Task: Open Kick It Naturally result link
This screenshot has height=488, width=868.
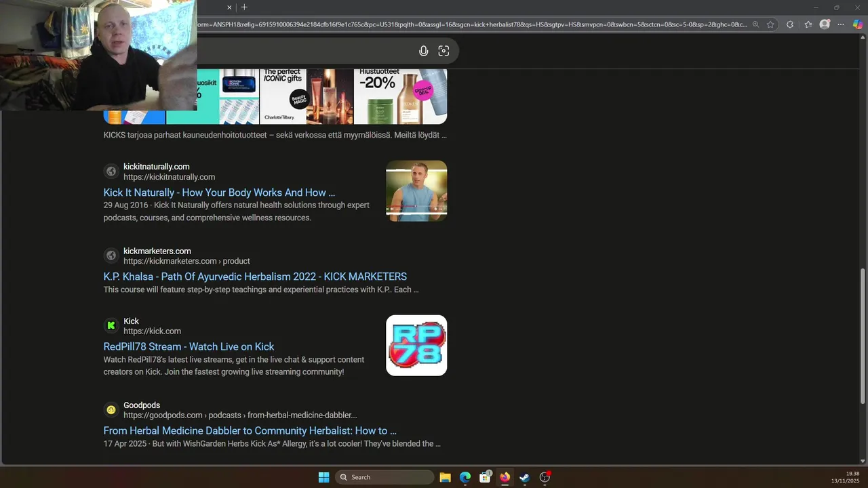Action: [x=219, y=192]
